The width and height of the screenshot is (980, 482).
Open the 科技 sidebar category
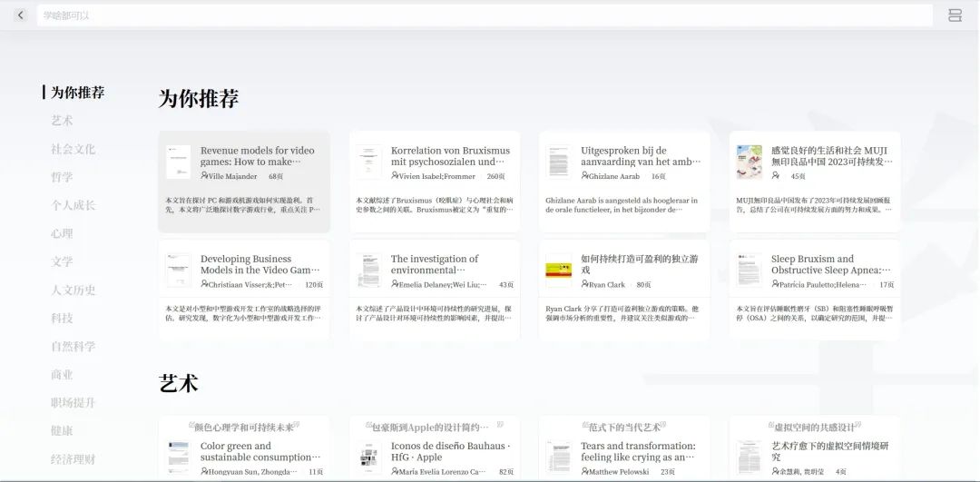click(62, 318)
